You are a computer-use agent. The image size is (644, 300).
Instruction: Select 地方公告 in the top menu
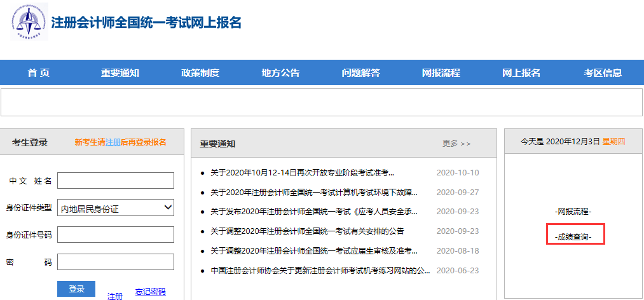tap(280, 72)
